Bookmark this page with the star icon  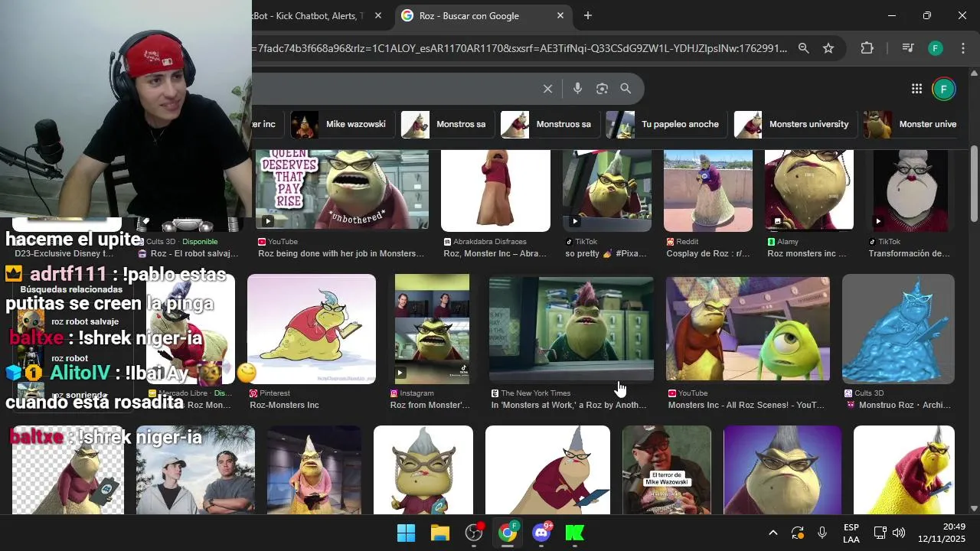pos(828,48)
